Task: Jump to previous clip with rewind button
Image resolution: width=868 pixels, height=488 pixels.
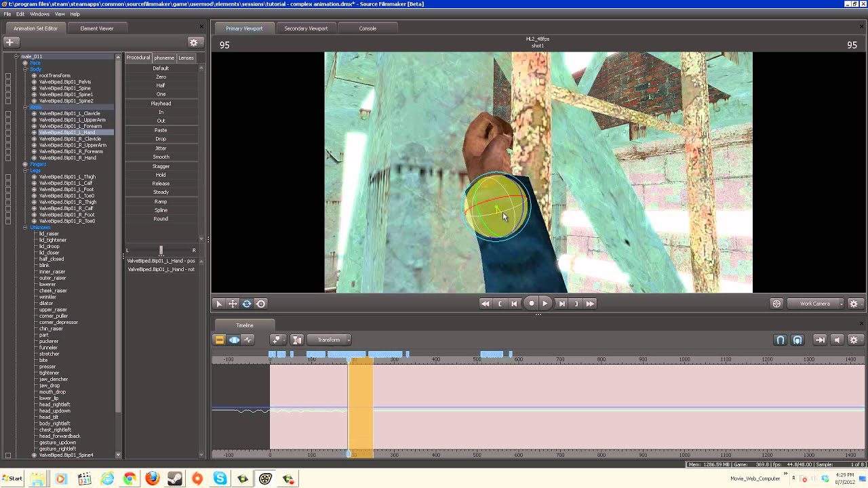Action: [485, 304]
